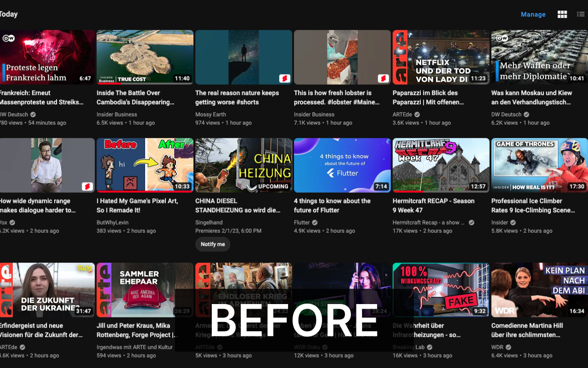The image size is (588, 368).
Task: Open Mossy Earth channel name
Action: pyautogui.click(x=210, y=115)
